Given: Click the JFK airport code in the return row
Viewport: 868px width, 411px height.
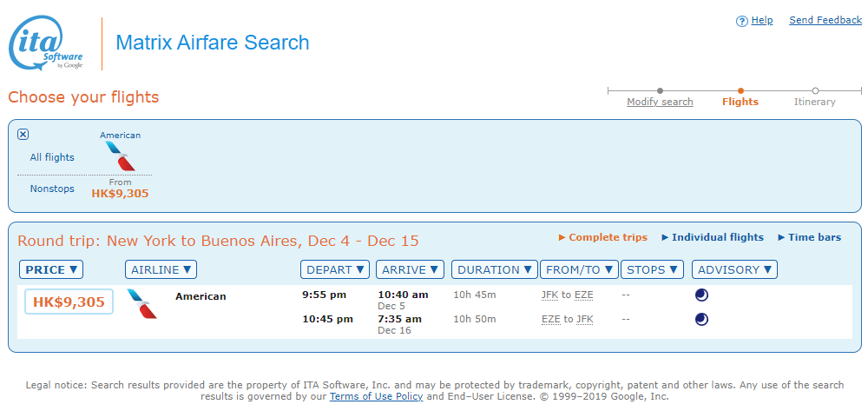Looking at the screenshot, I should click(x=584, y=319).
